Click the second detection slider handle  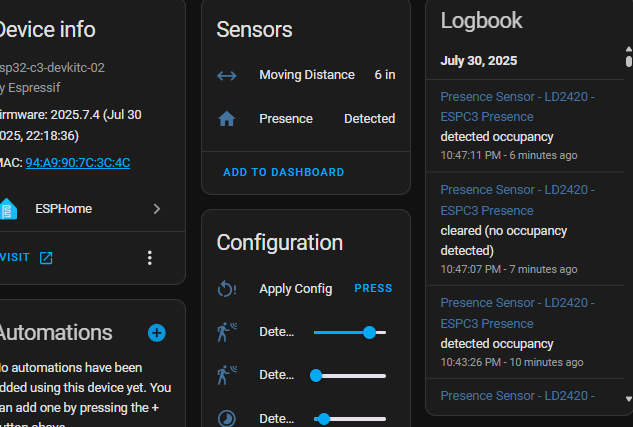pyautogui.click(x=316, y=376)
